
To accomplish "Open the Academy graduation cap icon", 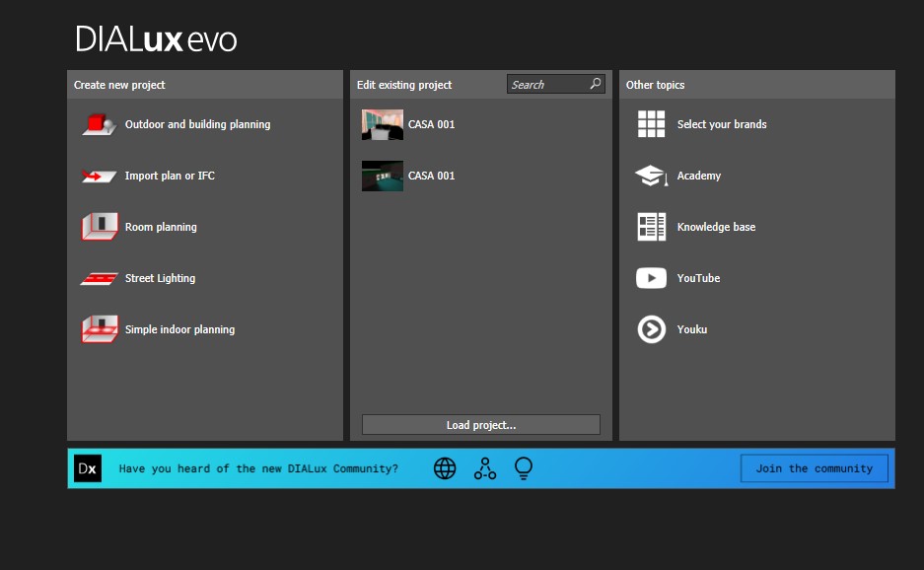I will (x=651, y=176).
